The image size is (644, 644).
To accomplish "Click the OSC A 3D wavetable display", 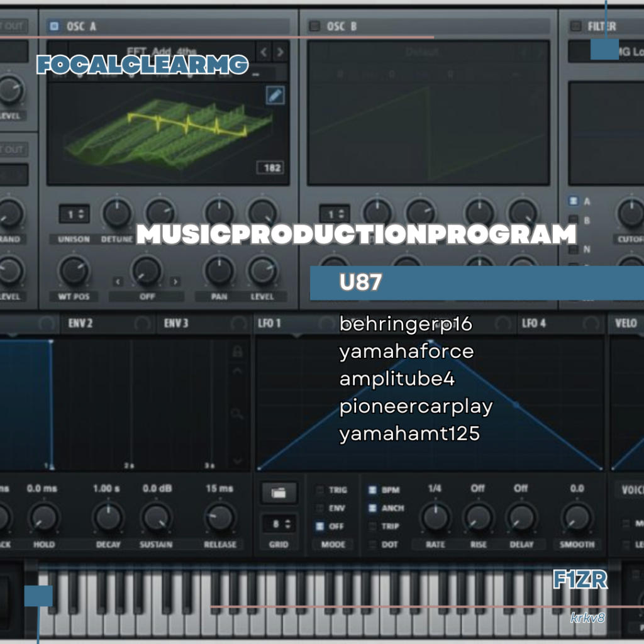I will (x=169, y=133).
